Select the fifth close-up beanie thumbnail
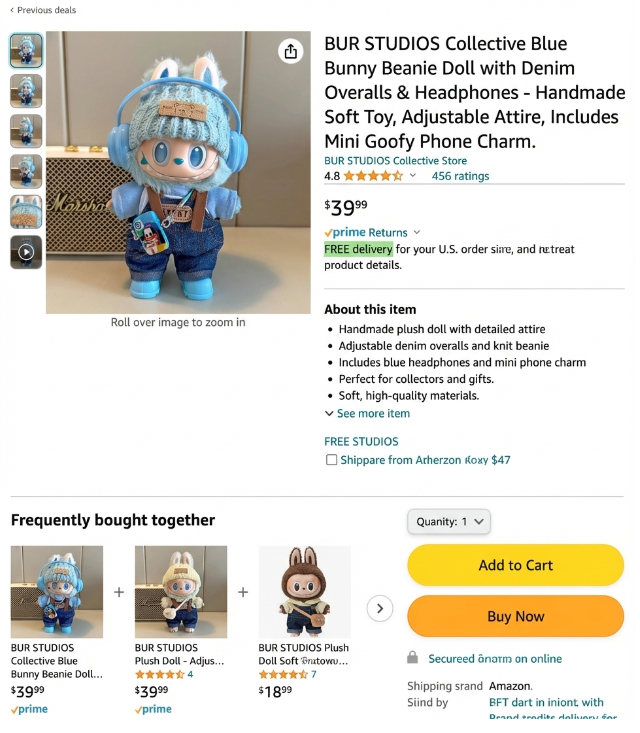This screenshot has width=640, height=733. pos(26,212)
